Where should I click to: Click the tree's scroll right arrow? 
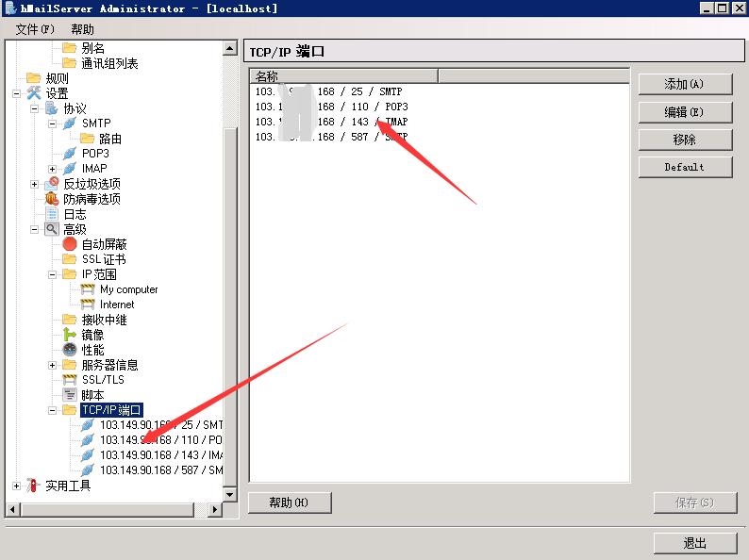215,510
